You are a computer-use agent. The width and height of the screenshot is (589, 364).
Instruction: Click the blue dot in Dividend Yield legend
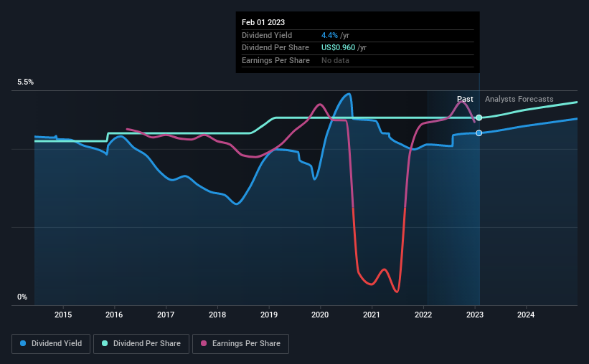tap(24, 344)
